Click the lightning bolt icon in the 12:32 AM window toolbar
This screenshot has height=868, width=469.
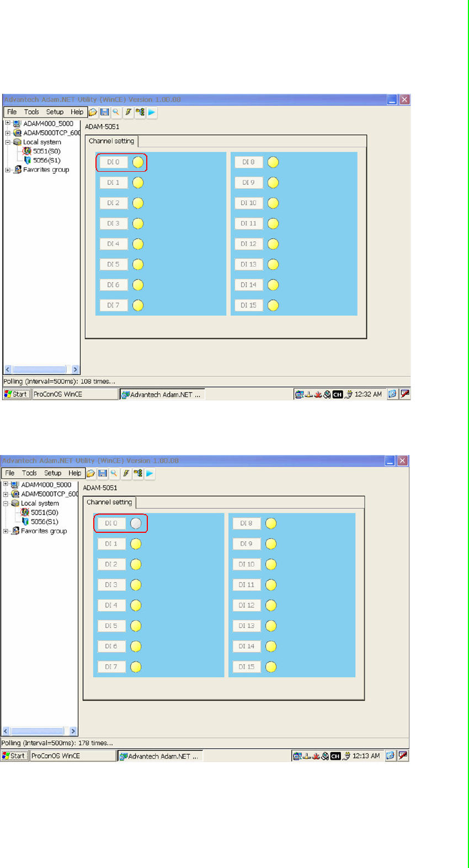[128, 112]
